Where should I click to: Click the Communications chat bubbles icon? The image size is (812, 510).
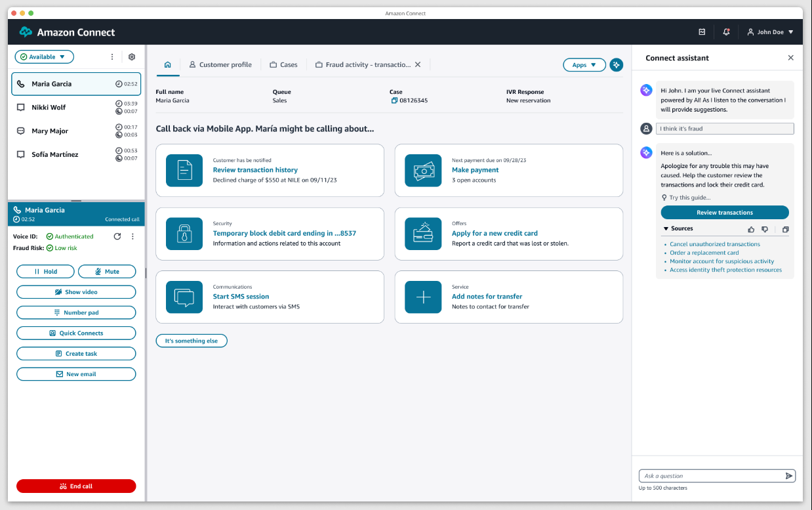(x=184, y=297)
